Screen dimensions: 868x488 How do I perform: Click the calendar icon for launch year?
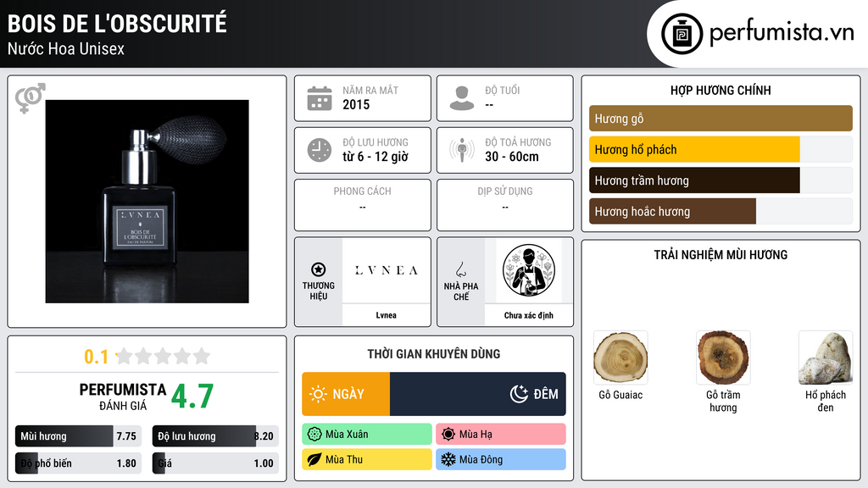tap(320, 98)
